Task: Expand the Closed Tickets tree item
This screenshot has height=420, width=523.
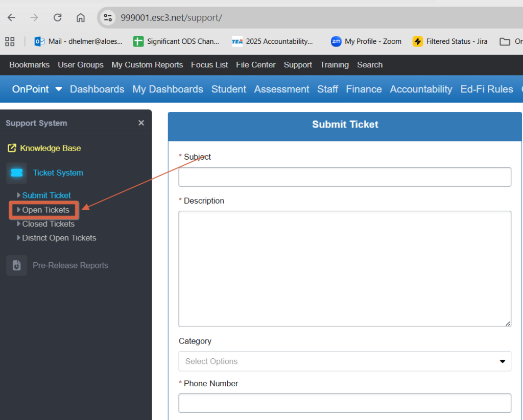Action: pos(49,224)
